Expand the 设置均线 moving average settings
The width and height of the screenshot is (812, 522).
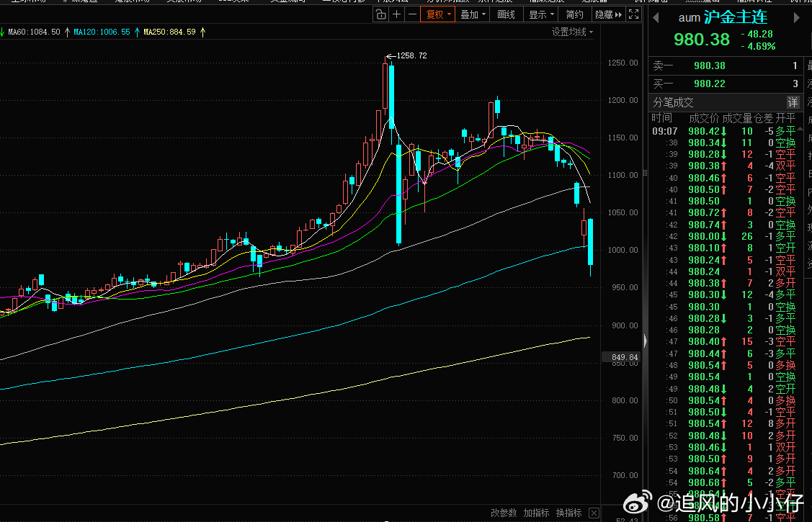point(572,32)
